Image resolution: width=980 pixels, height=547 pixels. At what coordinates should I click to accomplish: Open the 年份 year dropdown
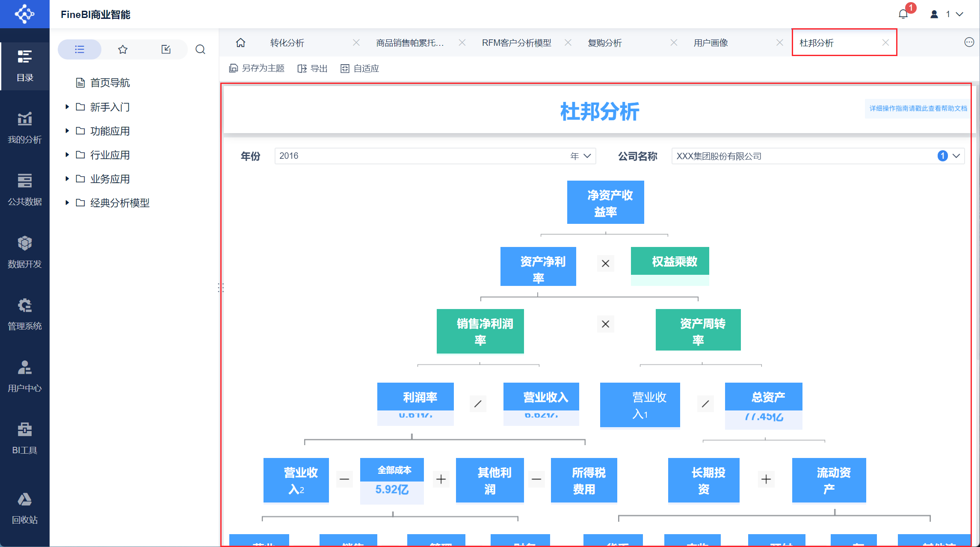pos(587,156)
